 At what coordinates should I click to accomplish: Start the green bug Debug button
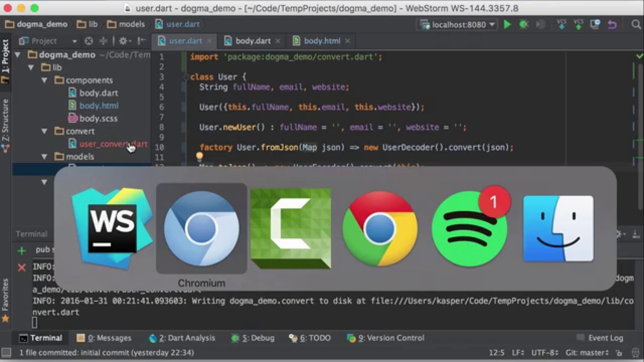[x=524, y=24]
